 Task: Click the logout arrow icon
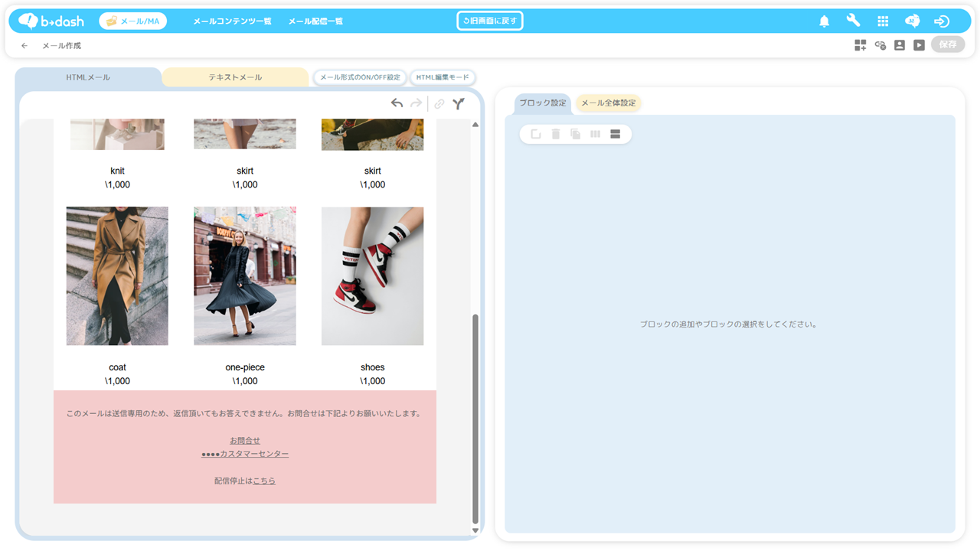tap(942, 21)
